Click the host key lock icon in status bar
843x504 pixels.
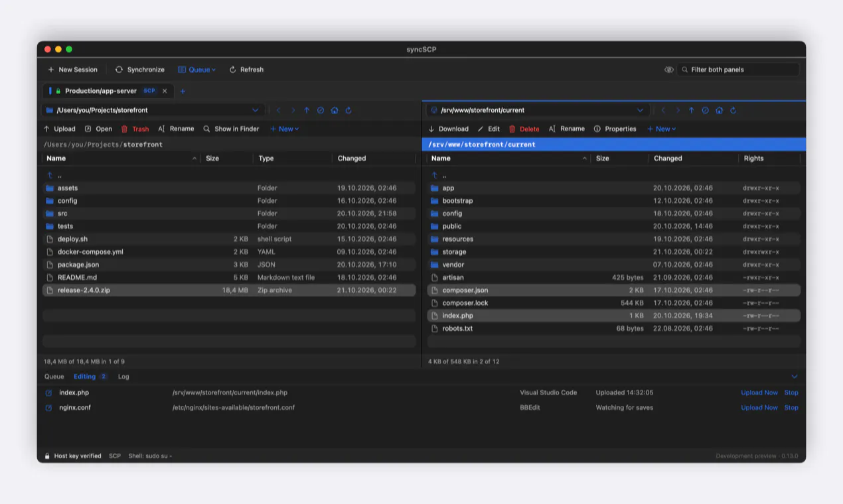coord(47,456)
